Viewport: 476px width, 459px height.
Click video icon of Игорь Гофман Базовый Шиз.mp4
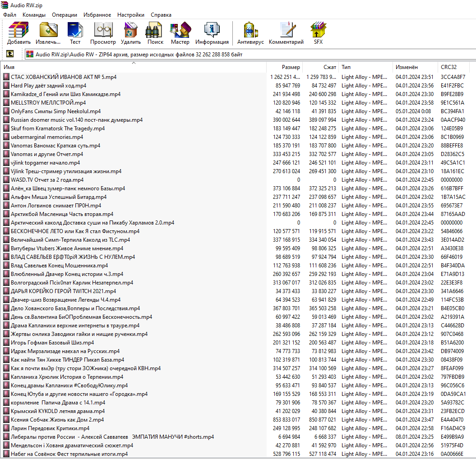tap(6, 343)
